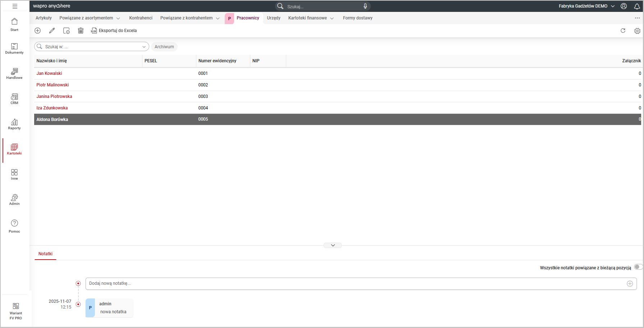Collapse the notes panel with chevron
Screen dimensions: 644x328
pyautogui.click(x=333, y=245)
